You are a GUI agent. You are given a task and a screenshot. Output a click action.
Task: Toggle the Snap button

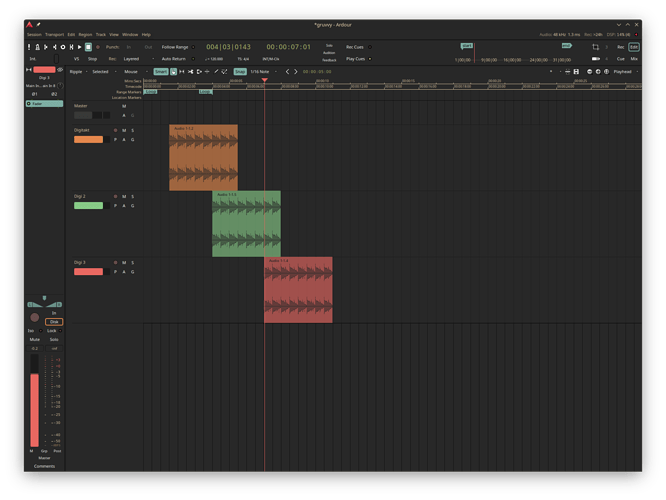point(240,72)
